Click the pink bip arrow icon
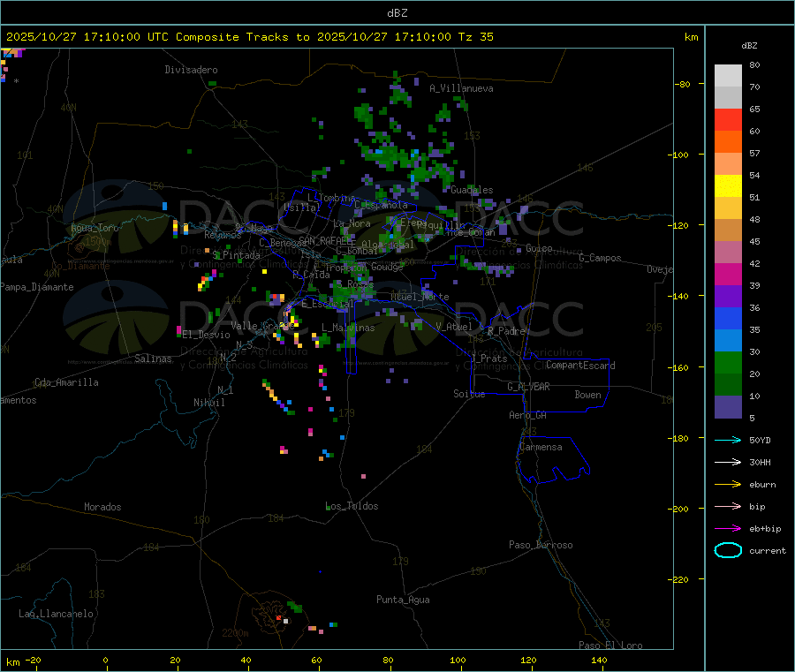Screen dimensions: 795x672 click(x=728, y=506)
